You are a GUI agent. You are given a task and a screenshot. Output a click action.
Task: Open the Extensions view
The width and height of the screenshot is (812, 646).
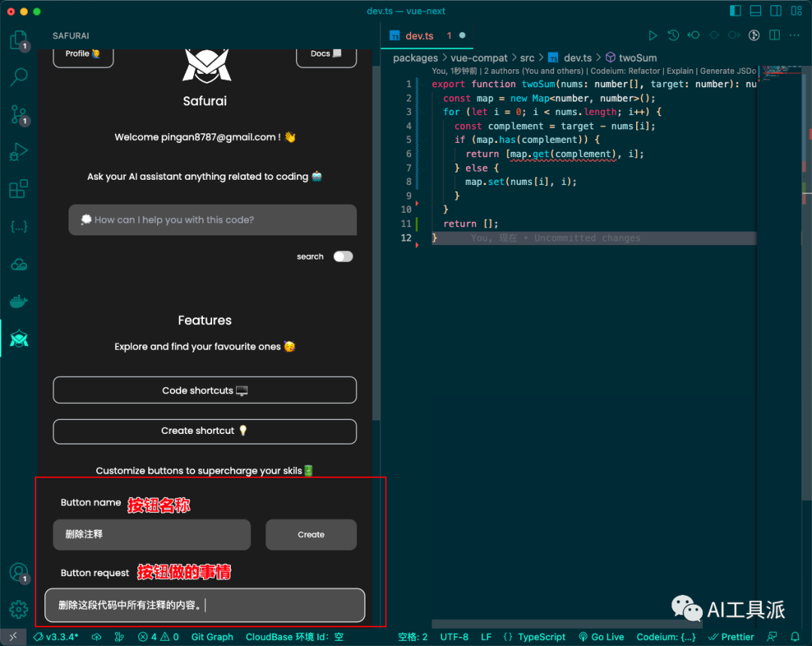click(19, 189)
